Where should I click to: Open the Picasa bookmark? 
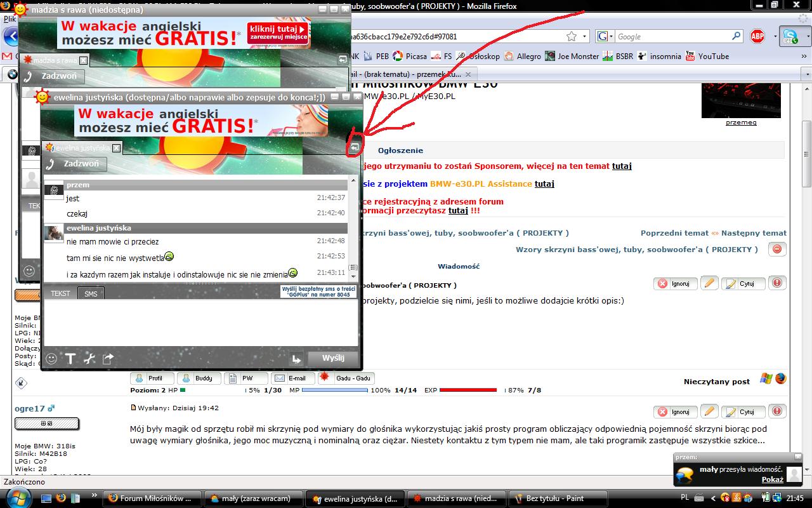pos(409,56)
